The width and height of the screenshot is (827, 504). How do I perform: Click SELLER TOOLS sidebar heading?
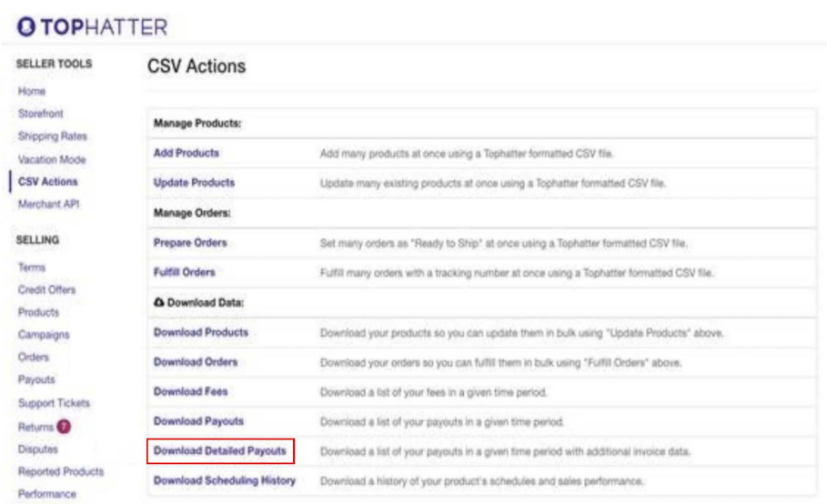(54, 64)
